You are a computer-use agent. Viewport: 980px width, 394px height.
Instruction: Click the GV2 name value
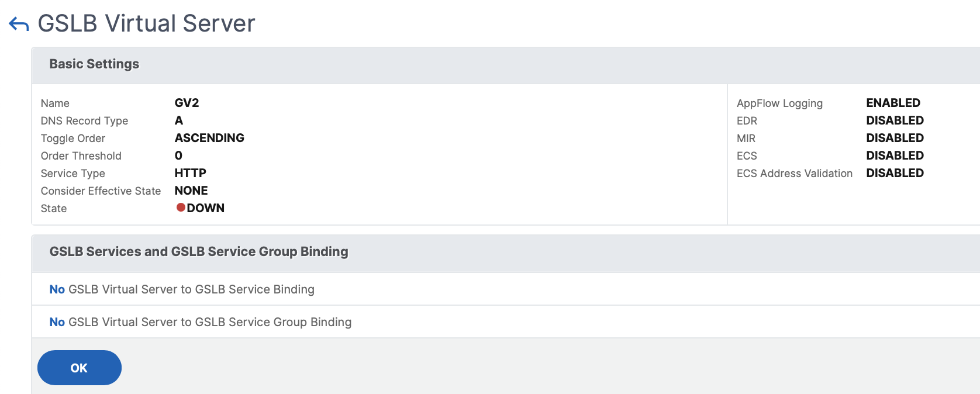(x=187, y=103)
